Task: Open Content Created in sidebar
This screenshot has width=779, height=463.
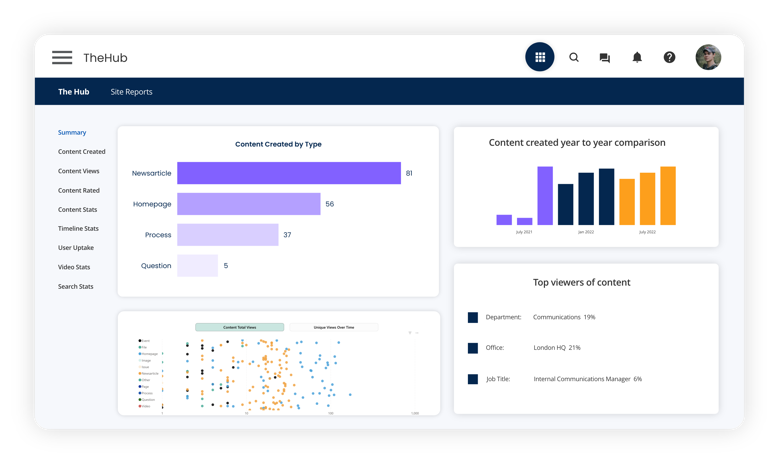Action: coord(81,152)
